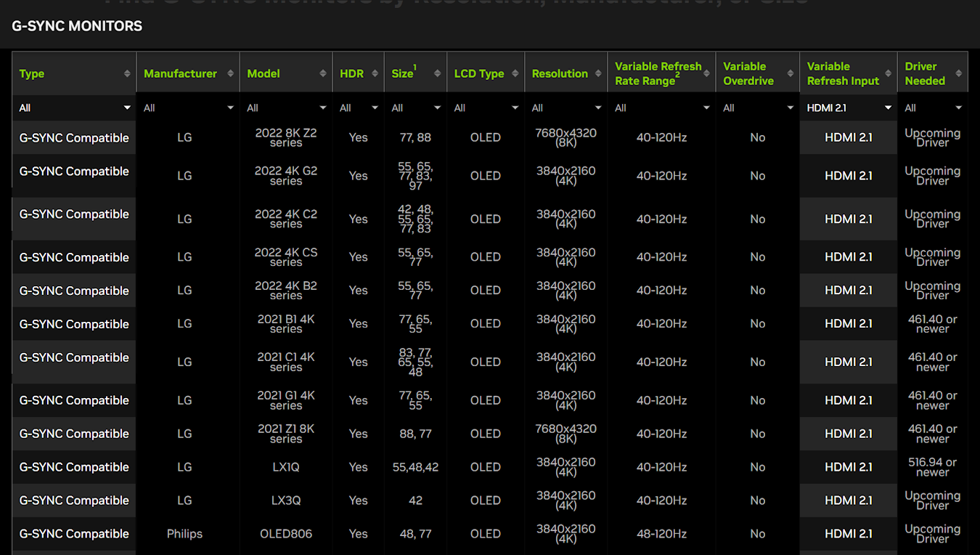Click the 42, 48, 55, 65, 77, 83 size cell
This screenshot has height=555, width=980.
416,219
